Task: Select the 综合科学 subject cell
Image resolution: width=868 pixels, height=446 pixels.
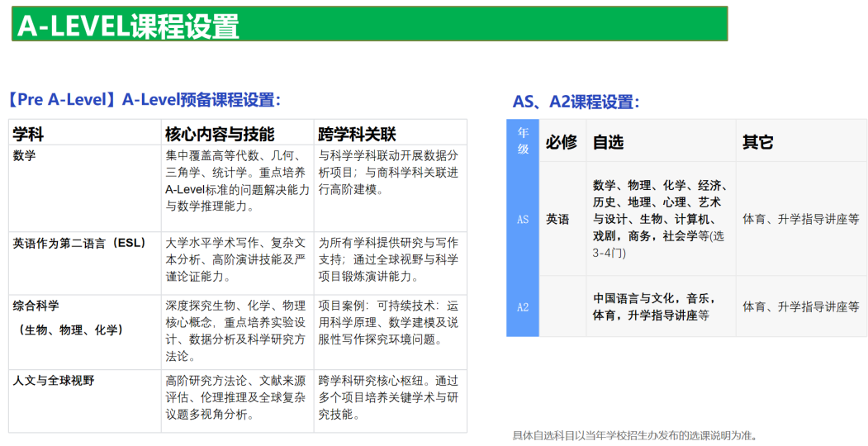Action: coord(85,332)
